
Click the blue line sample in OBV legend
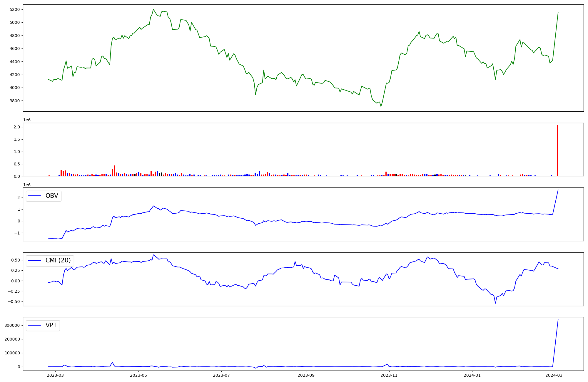click(35, 196)
